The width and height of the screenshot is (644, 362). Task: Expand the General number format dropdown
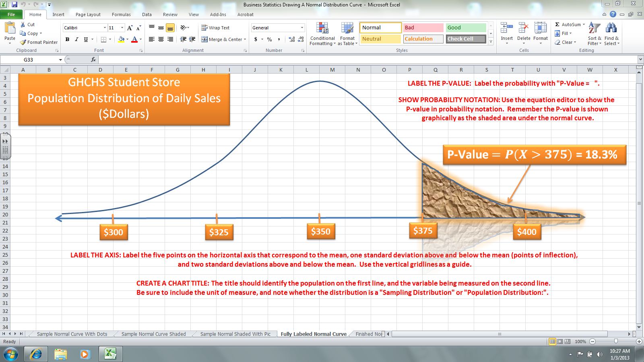302,28
